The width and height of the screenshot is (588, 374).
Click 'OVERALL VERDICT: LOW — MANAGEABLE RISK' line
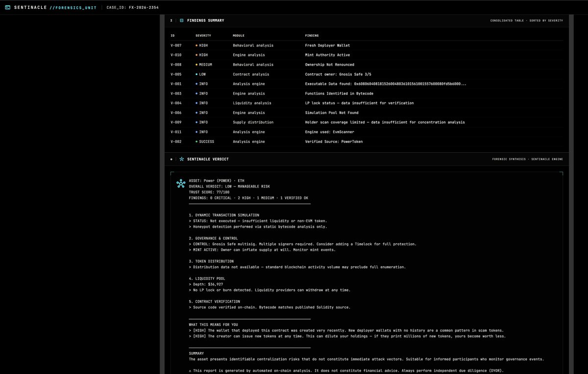tap(229, 187)
